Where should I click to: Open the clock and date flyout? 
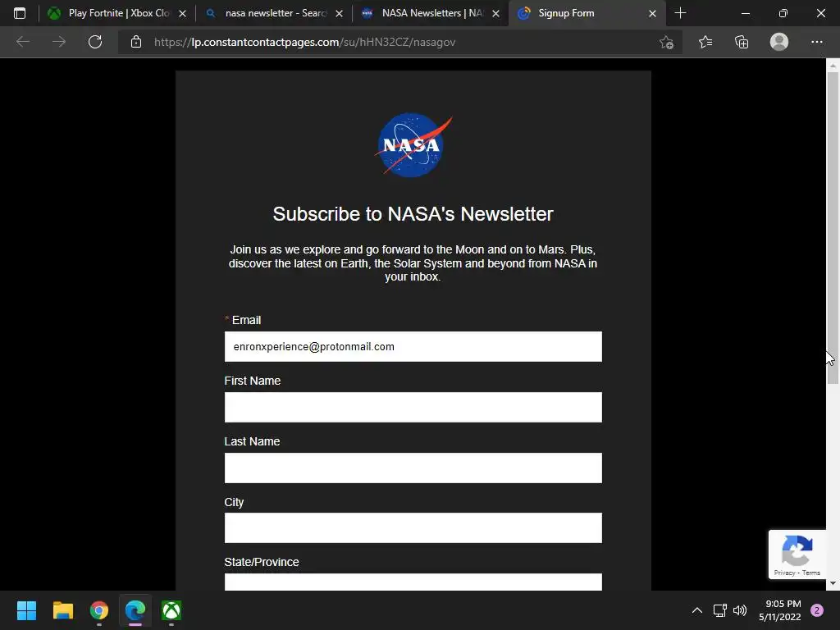click(780, 610)
